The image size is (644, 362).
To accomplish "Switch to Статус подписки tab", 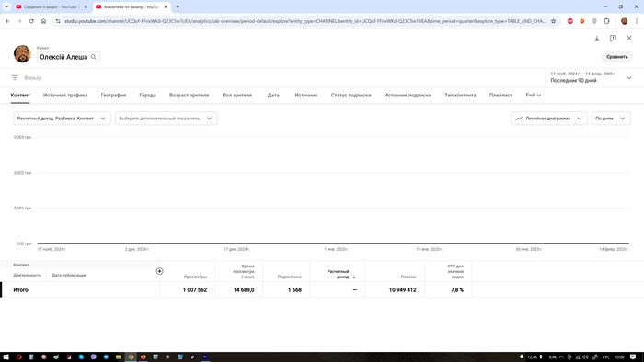I will 351,95.
